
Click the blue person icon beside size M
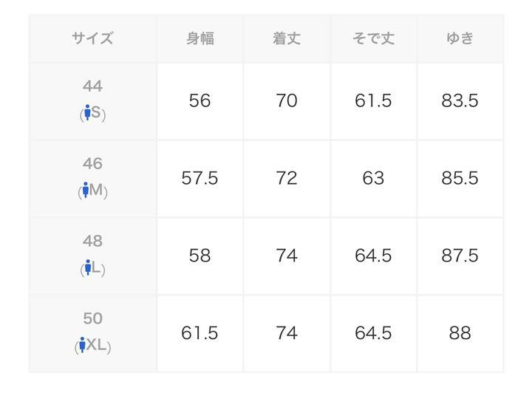pyautogui.click(x=86, y=190)
